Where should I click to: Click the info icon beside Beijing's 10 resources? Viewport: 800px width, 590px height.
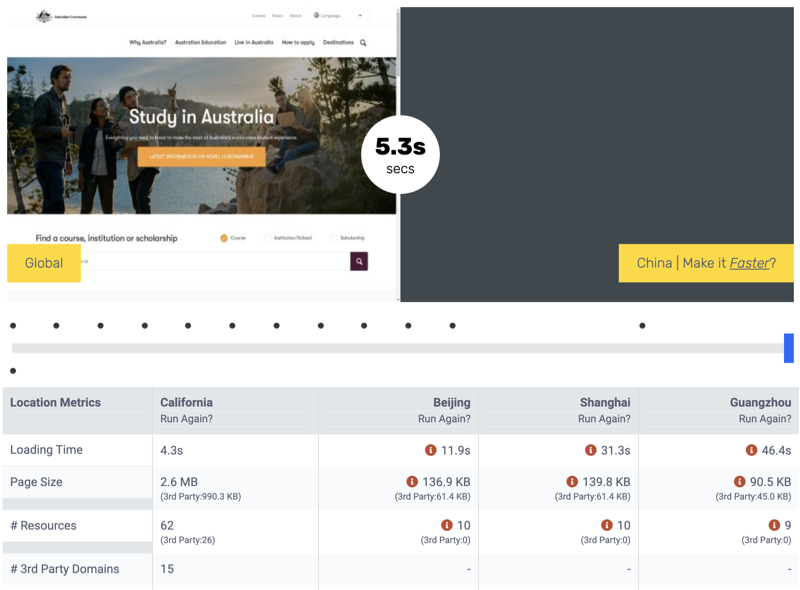[x=446, y=525]
